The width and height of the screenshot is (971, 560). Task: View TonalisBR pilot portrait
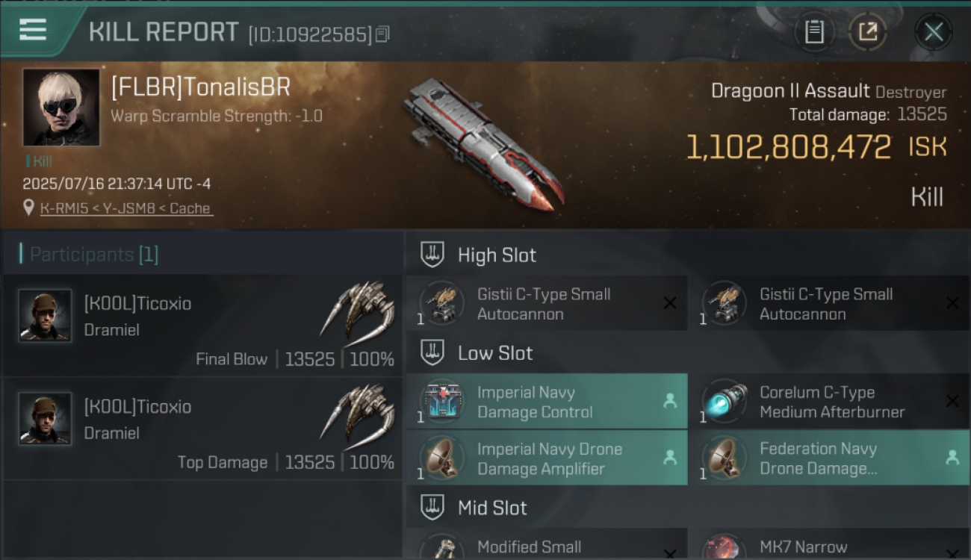61,108
